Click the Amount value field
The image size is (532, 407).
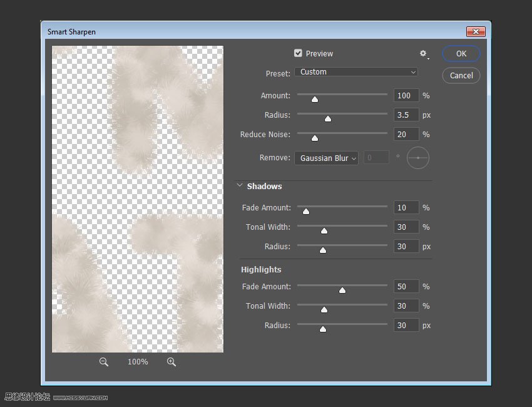coord(406,96)
